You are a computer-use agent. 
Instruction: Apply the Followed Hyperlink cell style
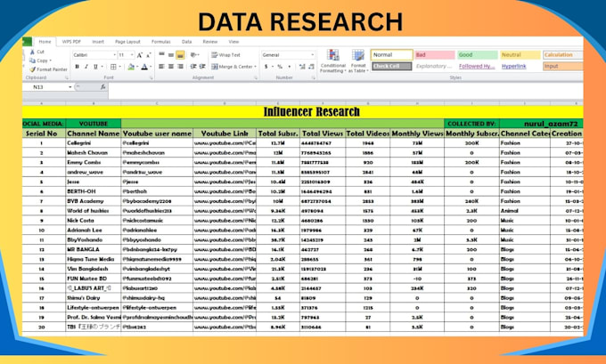(x=477, y=67)
